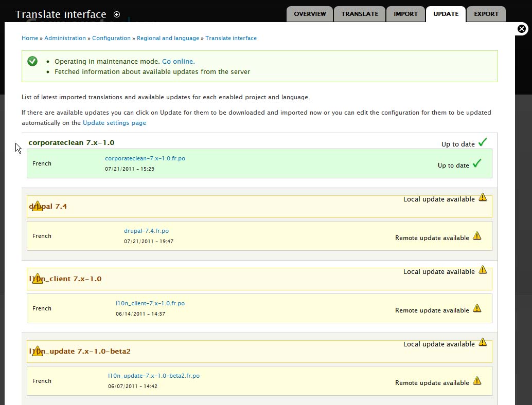Image resolution: width=532 pixels, height=405 pixels.
Task: Click warning icon beside l10n_client Local update available
Action: pos(483,270)
